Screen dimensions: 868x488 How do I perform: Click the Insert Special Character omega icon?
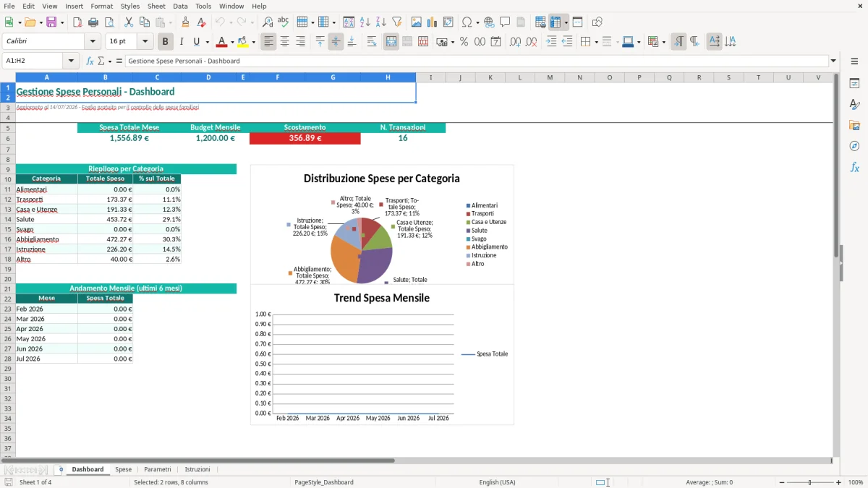tap(467, 22)
